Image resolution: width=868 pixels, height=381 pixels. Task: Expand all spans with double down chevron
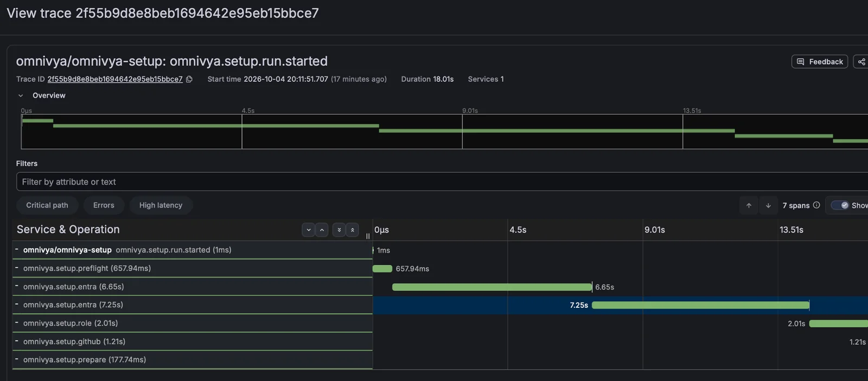tap(339, 230)
